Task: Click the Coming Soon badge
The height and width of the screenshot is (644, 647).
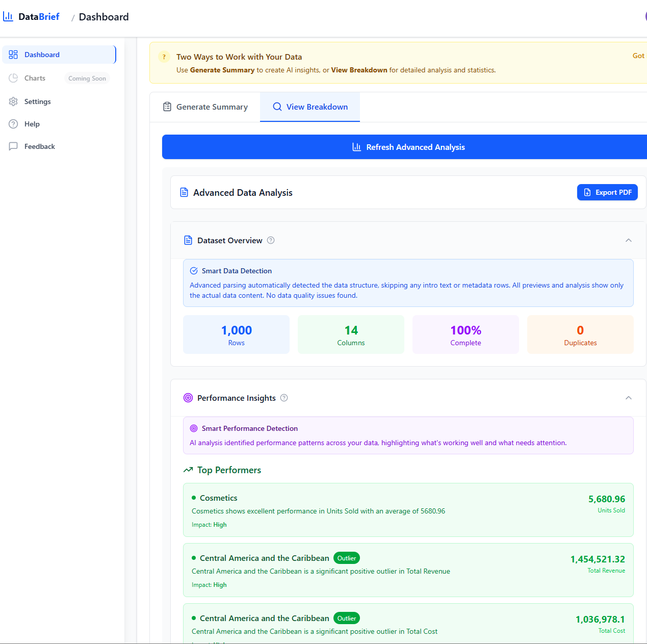Action: [x=87, y=79]
